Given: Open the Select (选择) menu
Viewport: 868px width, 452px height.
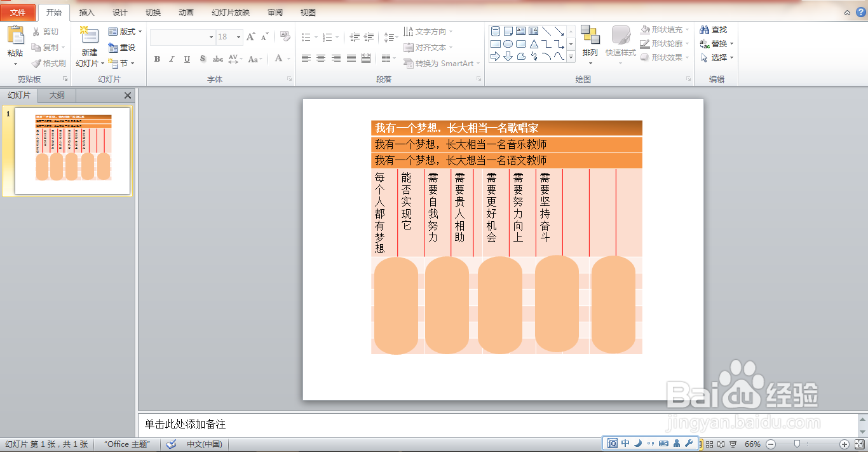Looking at the screenshot, I should coord(717,58).
